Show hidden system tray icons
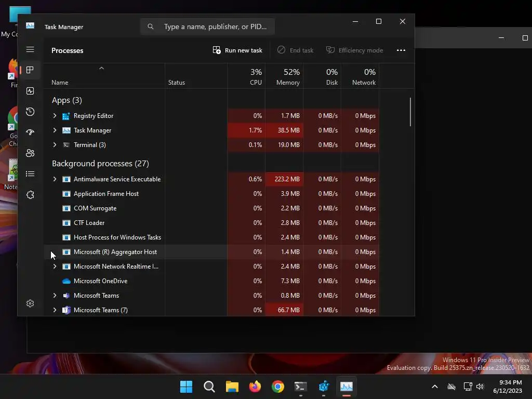Viewport: 532px width, 399px height. [435, 387]
